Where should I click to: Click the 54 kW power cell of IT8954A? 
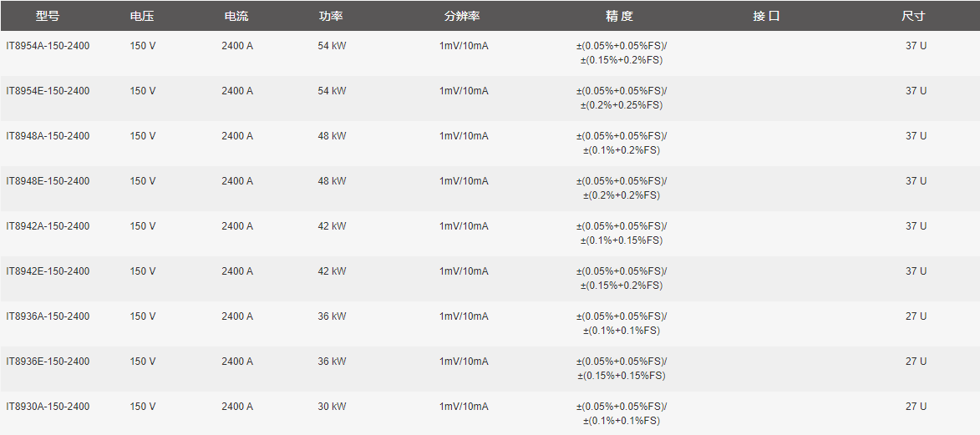pyautogui.click(x=332, y=46)
